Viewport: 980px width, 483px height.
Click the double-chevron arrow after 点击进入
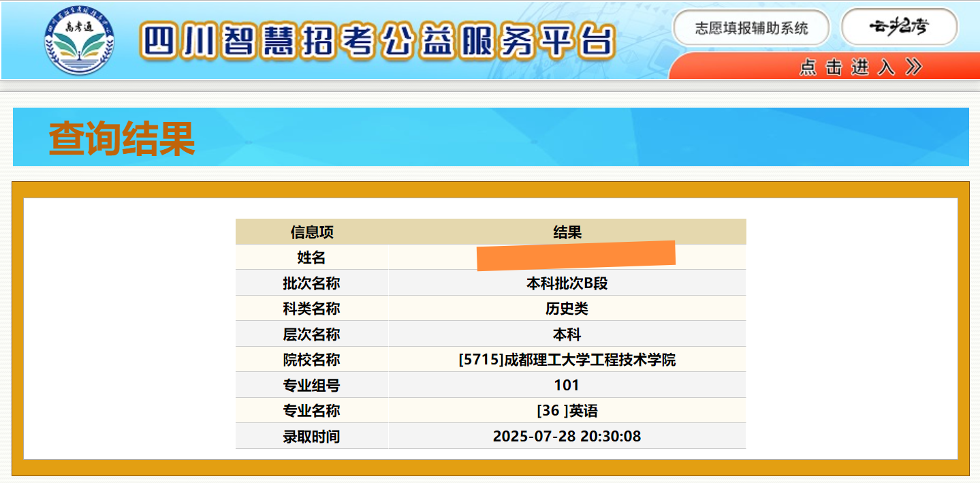coord(913,66)
